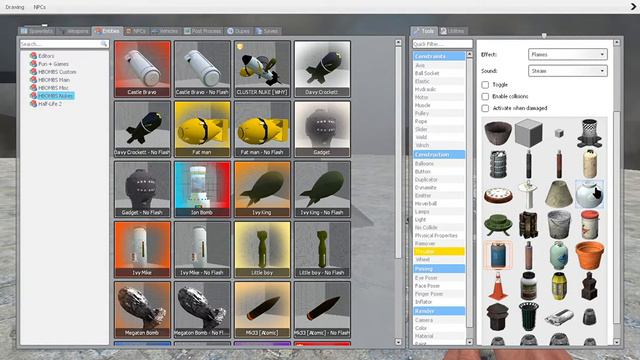Select the green trash can model
The width and height of the screenshot is (640, 360).
pos(529,316)
